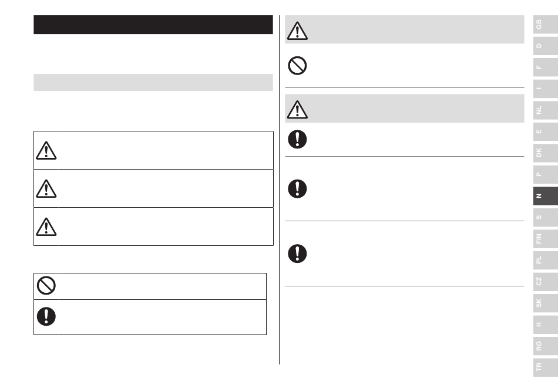Jump to the TR language tab
Viewport: 558px width, 392px height.
(x=546, y=367)
